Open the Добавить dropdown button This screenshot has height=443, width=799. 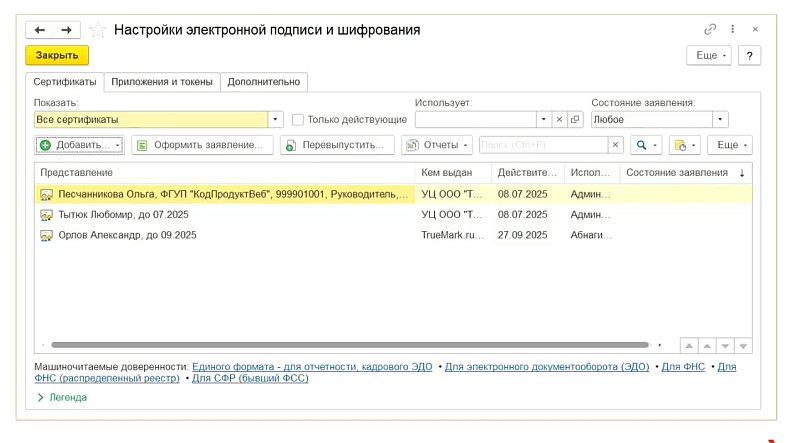coord(79,145)
